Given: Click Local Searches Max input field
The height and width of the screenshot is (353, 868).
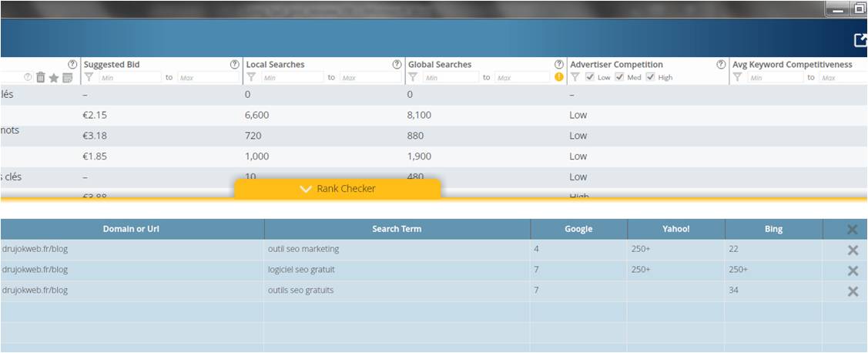Looking at the screenshot, I should 370,78.
